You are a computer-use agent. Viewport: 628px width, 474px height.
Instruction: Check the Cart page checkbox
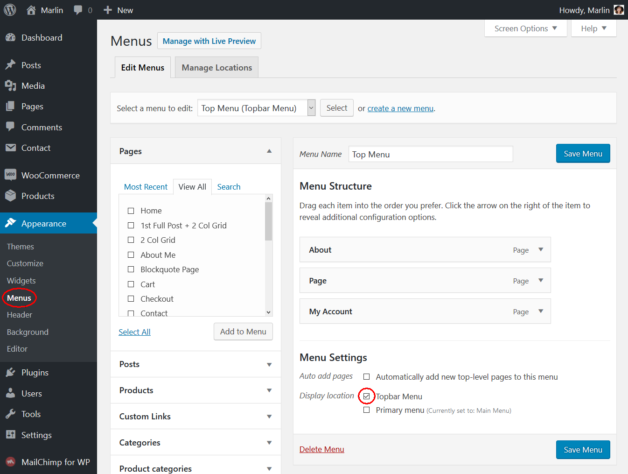pyautogui.click(x=131, y=284)
